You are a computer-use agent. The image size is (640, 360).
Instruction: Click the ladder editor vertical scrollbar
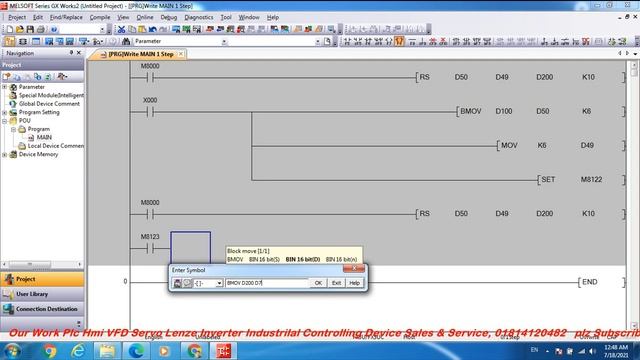point(634,195)
